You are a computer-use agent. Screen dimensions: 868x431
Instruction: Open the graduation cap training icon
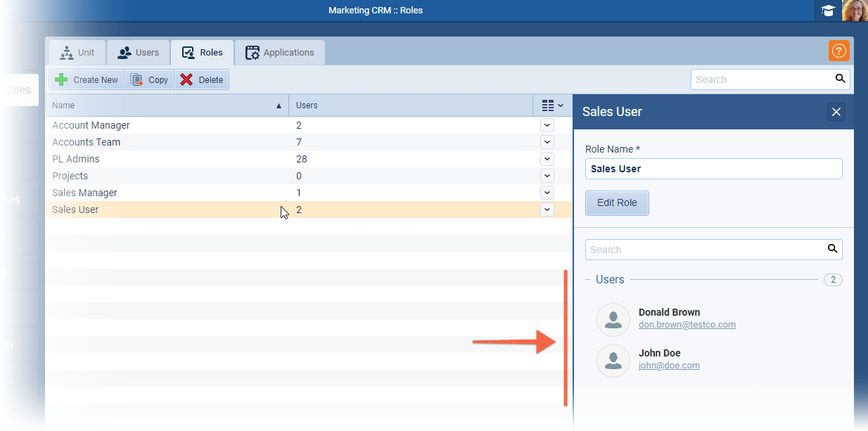pyautogui.click(x=828, y=11)
